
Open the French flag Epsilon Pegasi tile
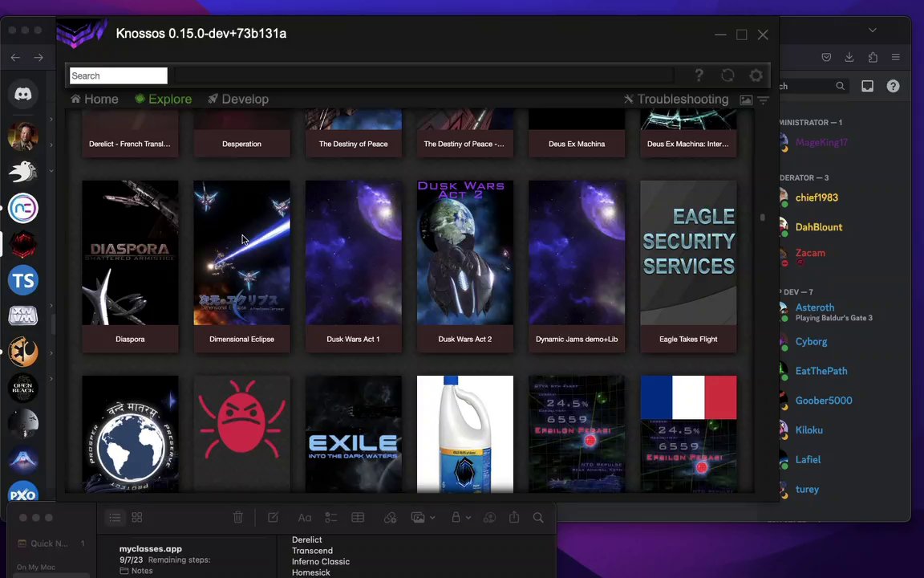click(688, 434)
